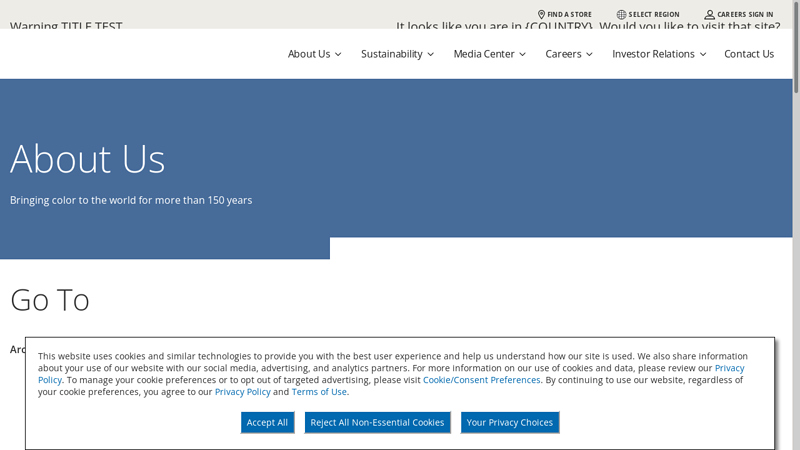Click the Go To section heading
The image size is (800, 450).
tap(50, 299)
